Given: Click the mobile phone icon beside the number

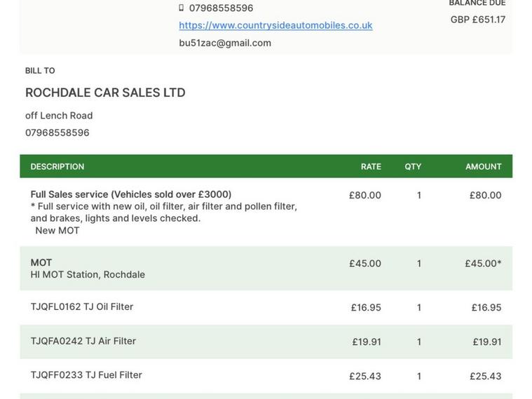Looking at the screenshot, I should 182,8.
